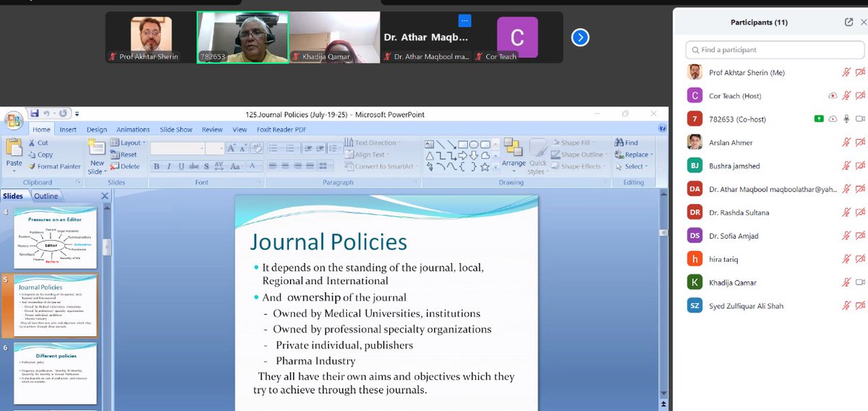Click the New Slide icon
Screen dimensions: 868x411
[x=97, y=148]
